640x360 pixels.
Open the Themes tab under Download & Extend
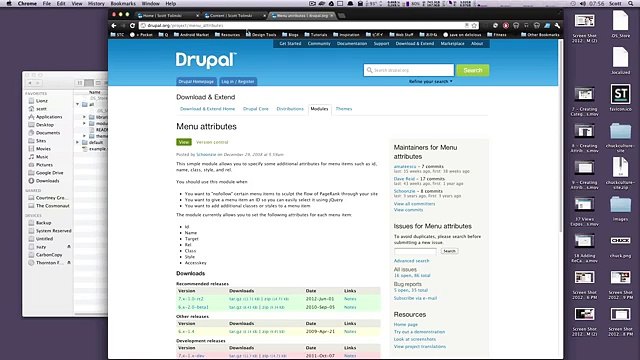coord(344,109)
